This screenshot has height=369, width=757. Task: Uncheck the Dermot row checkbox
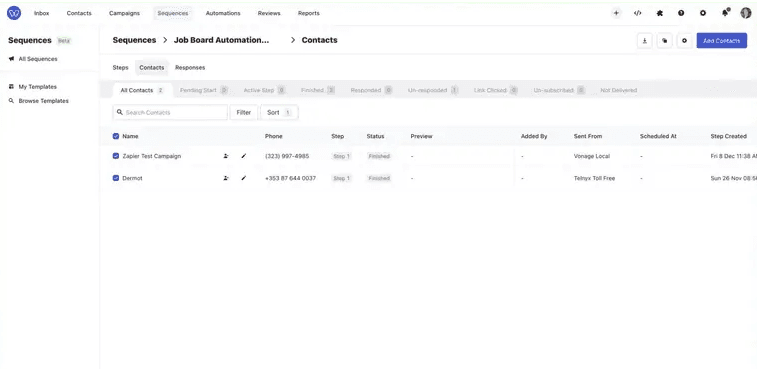(116, 178)
